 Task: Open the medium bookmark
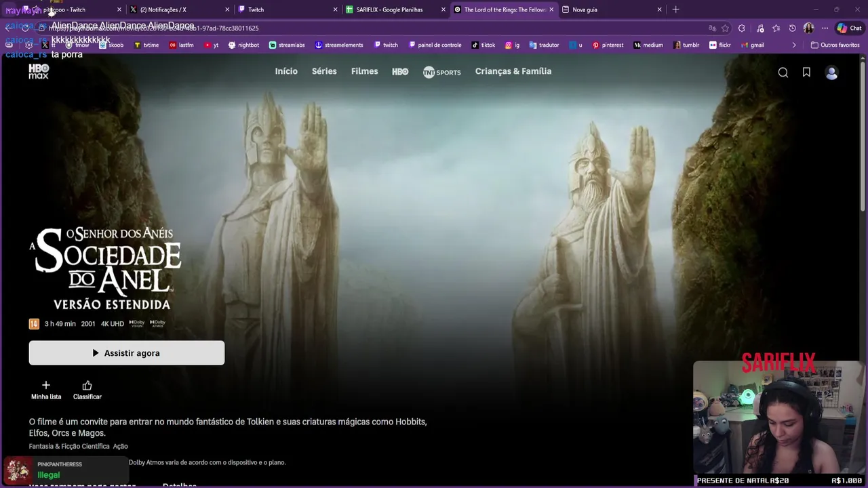[648, 45]
